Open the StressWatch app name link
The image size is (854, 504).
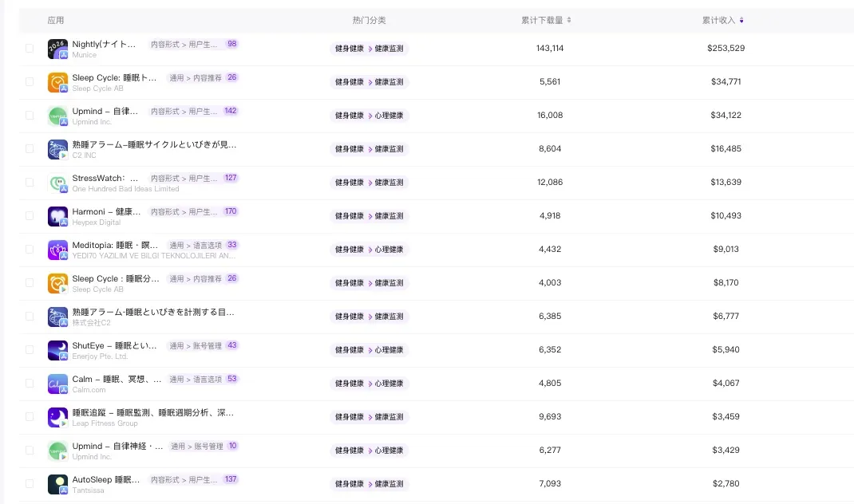coord(105,178)
